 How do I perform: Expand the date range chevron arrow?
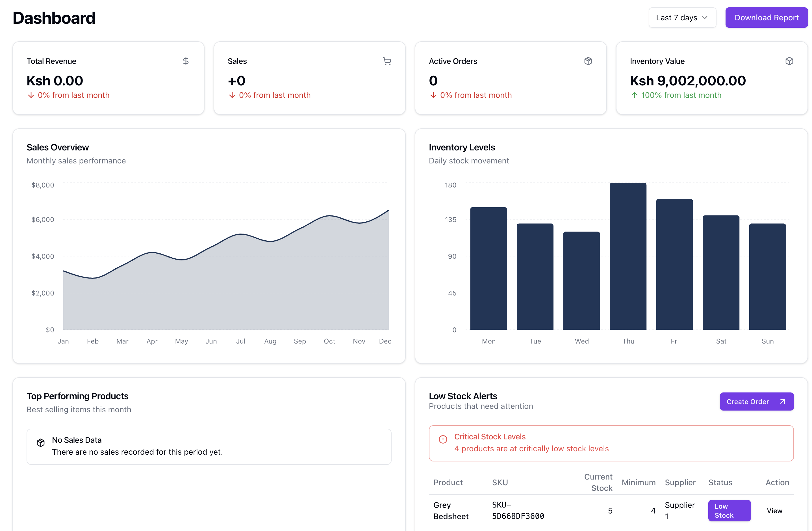pos(705,18)
